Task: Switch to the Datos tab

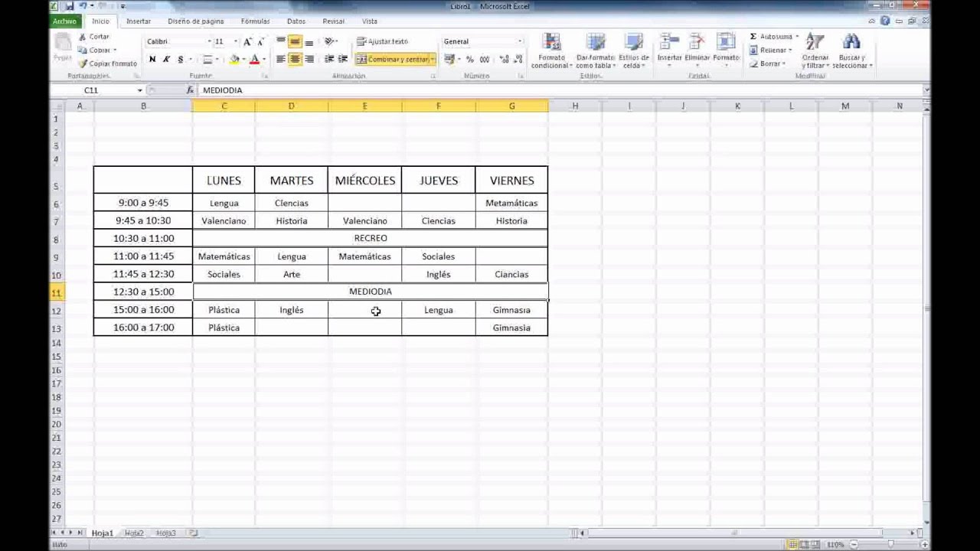Action: [x=296, y=21]
